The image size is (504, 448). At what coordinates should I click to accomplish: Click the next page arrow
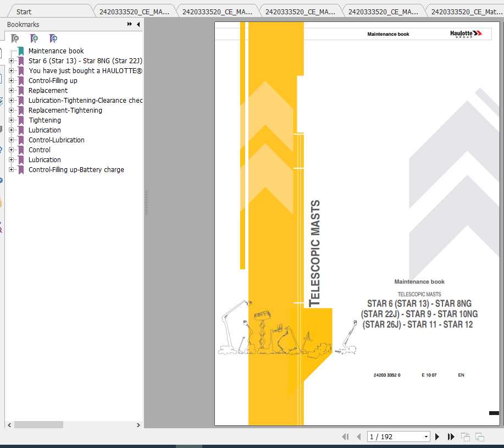(436, 436)
